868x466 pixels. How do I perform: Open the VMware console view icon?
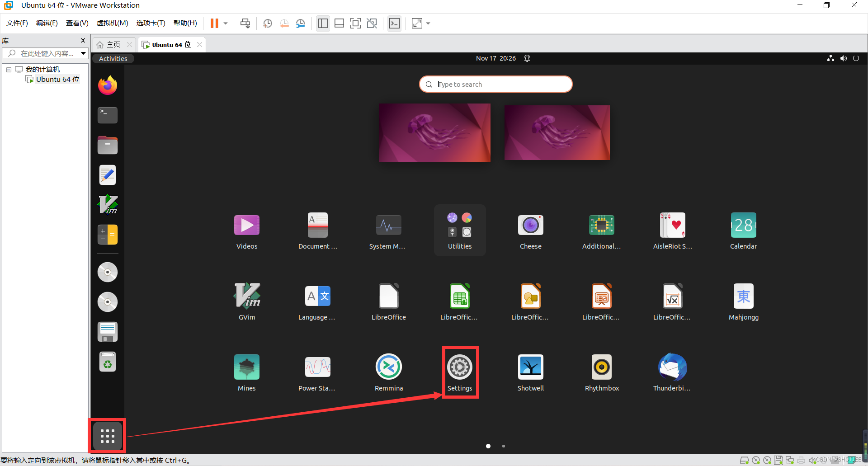tap(394, 24)
